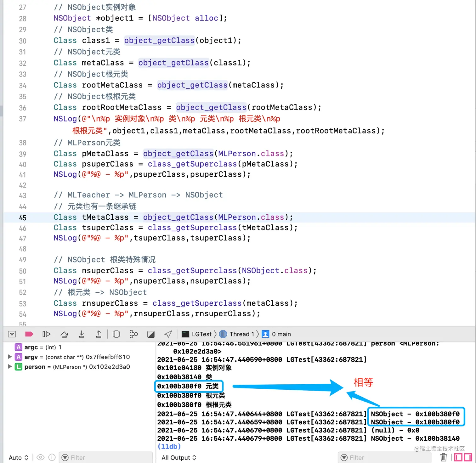Click "nsuperClass" declaration on line 50
This screenshot has height=463, width=476.
[108, 270]
